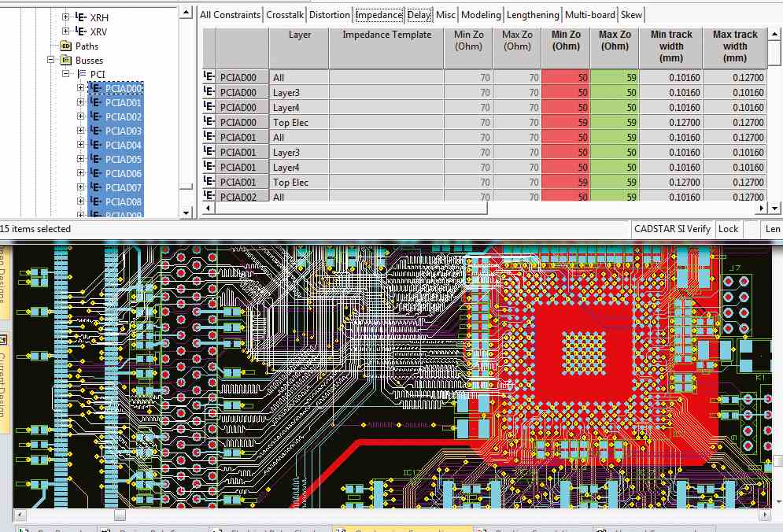Click Lock in the status bar

[728, 229]
